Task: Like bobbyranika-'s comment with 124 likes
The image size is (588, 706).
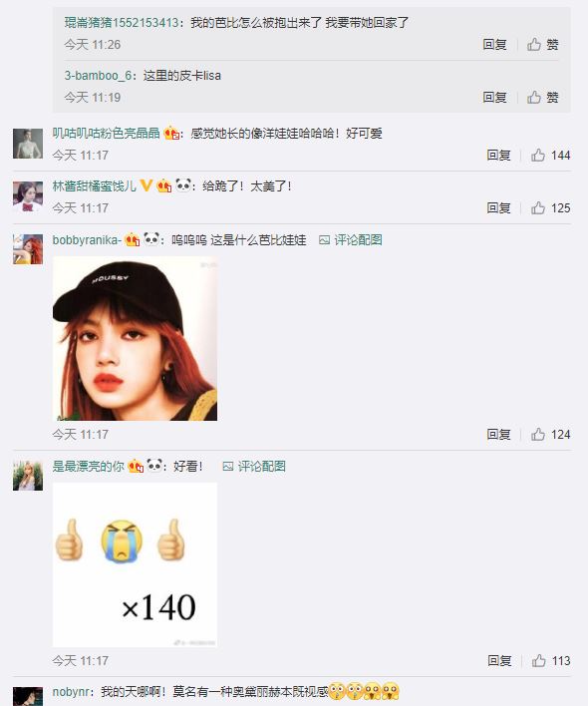Action: click(x=550, y=435)
